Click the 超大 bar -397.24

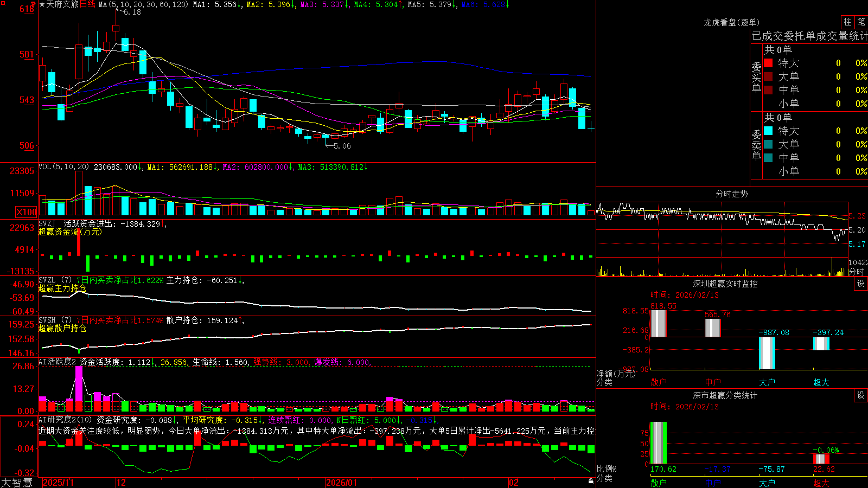[821, 343]
